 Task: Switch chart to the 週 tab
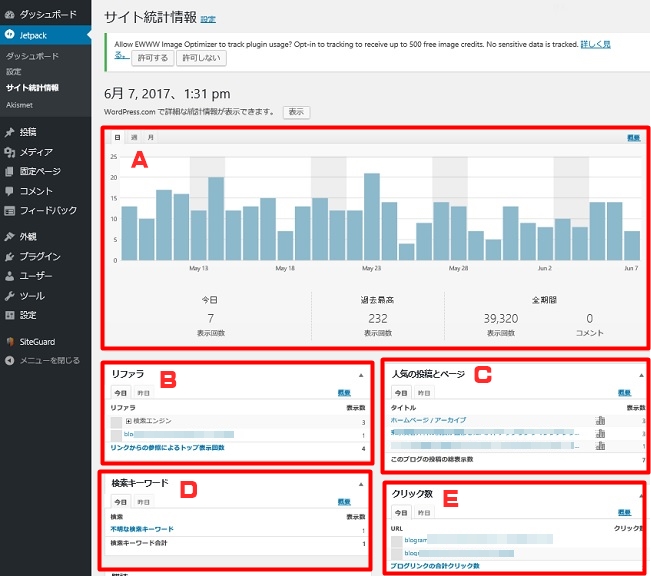pyautogui.click(x=134, y=137)
